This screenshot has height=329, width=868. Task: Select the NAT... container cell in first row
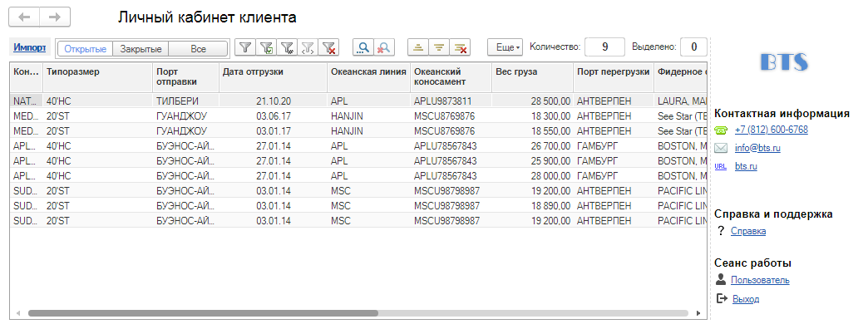[26, 101]
